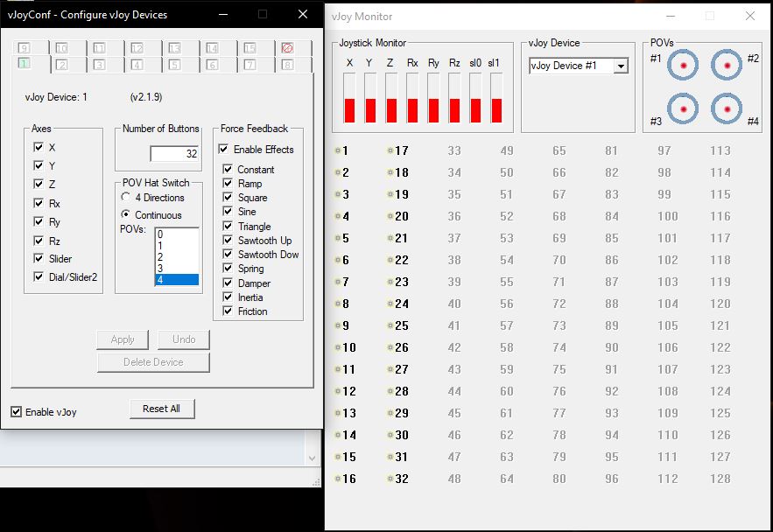This screenshot has height=532, width=773.
Task: Close the vJoyConf window
Action: coord(303,14)
